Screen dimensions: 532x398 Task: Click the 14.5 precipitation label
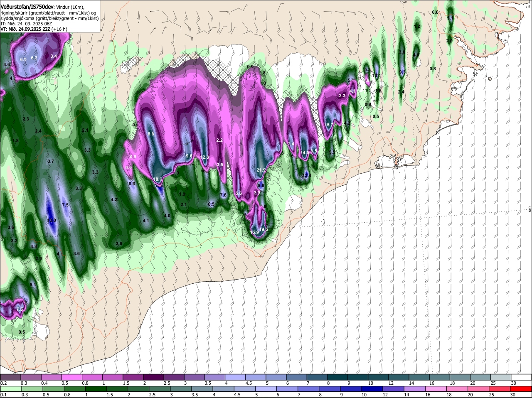pos(305,152)
